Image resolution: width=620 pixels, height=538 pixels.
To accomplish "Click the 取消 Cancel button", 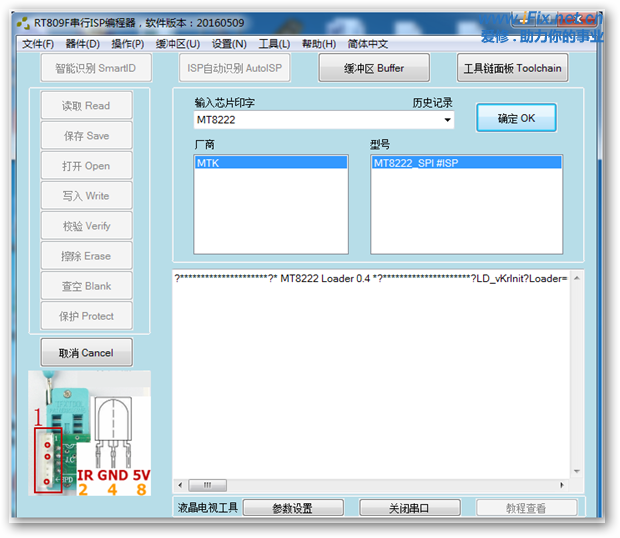I will 86,353.
